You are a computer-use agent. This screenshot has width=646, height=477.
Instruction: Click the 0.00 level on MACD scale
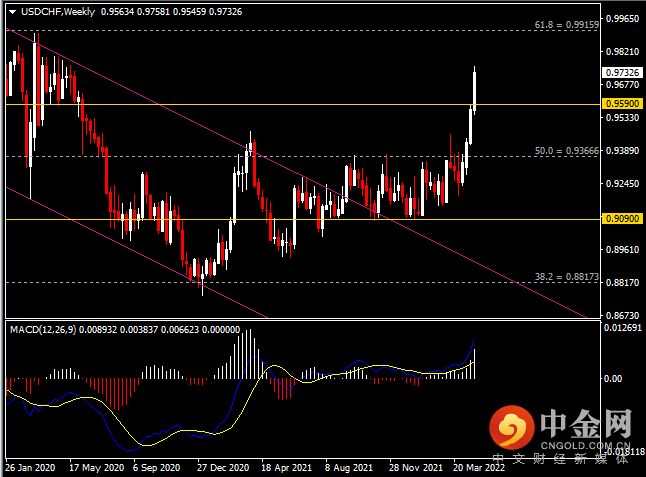pyautogui.click(x=613, y=378)
